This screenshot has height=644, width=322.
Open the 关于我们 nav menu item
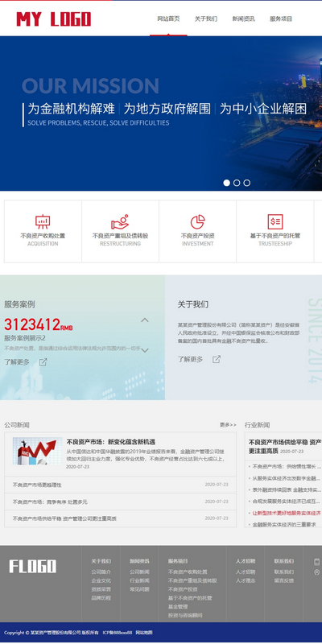pos(206,19)
